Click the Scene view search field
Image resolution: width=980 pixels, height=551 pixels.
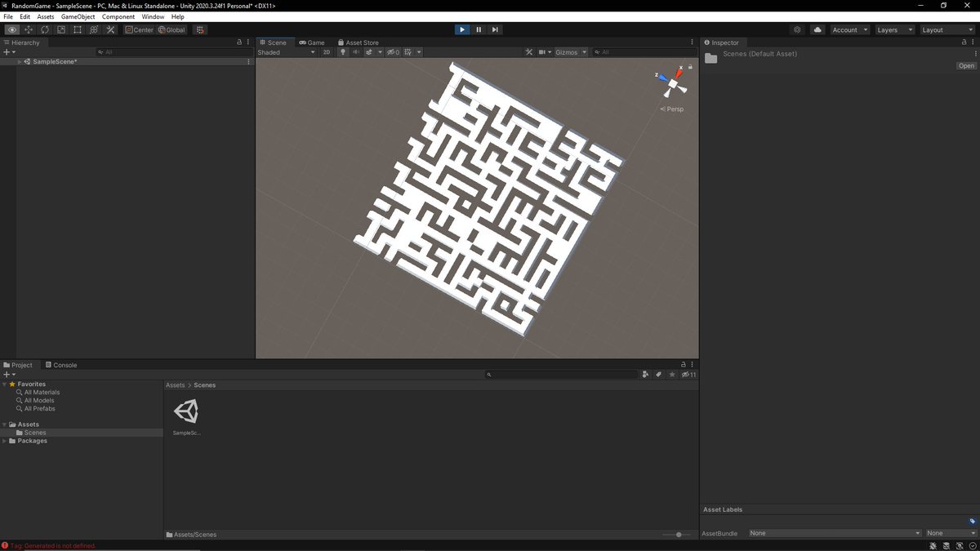click(x=645, y=52)
